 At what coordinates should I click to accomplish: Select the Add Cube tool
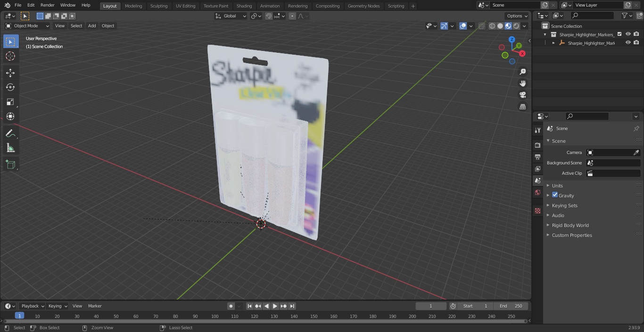(10, 164)
